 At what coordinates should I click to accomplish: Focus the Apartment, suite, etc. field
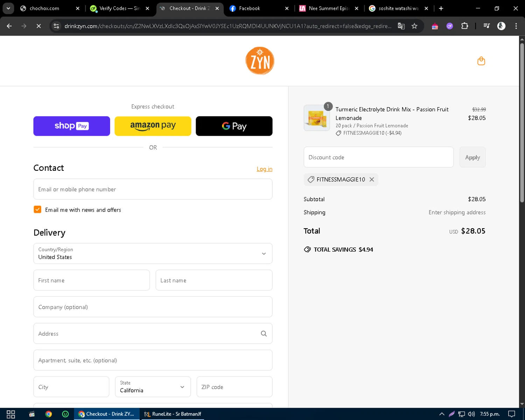click(x=153, y=360)
